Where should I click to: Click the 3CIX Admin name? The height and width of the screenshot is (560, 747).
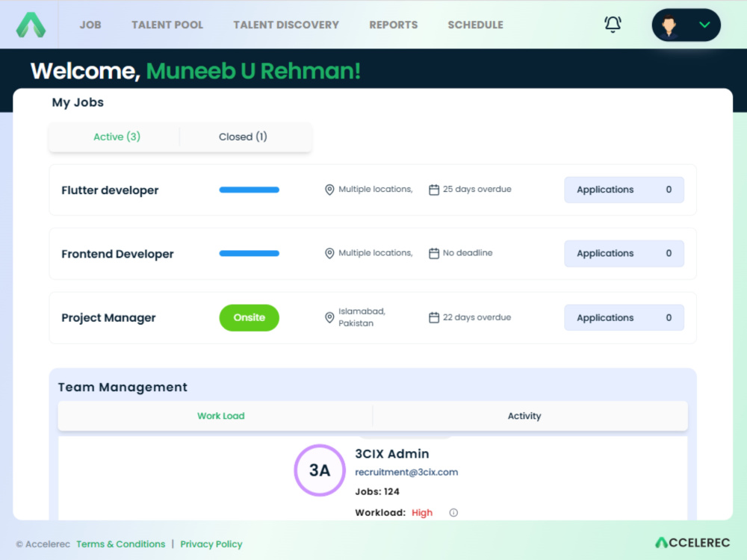[392, 454]
